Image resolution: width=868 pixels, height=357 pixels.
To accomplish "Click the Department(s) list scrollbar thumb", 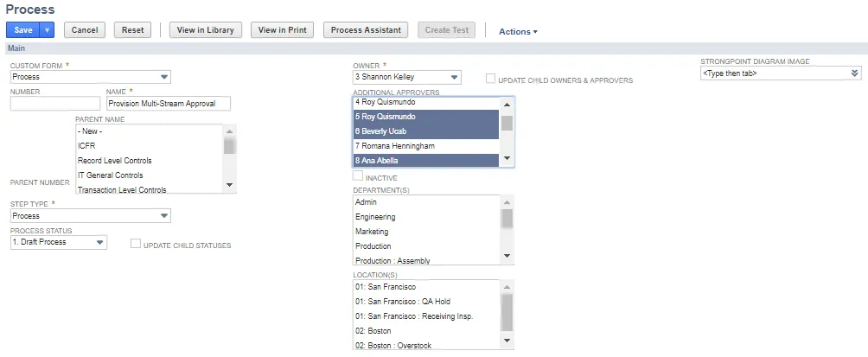I will click(507, 219).
